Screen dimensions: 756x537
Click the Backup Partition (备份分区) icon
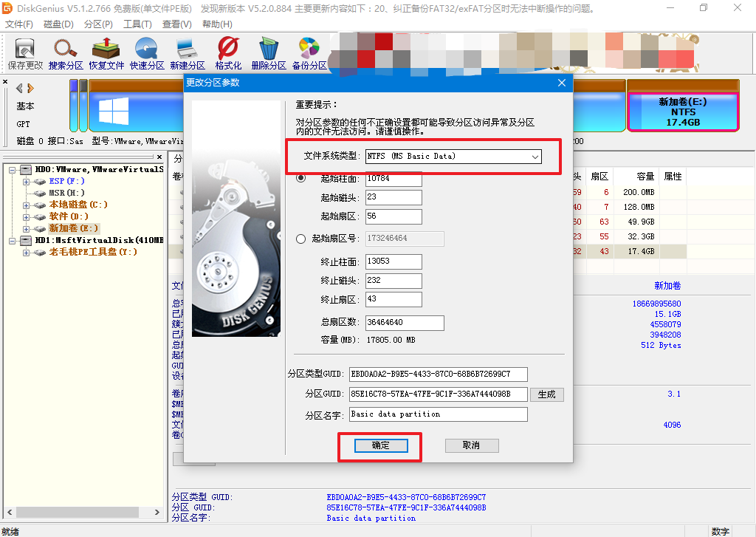point(309,54)
